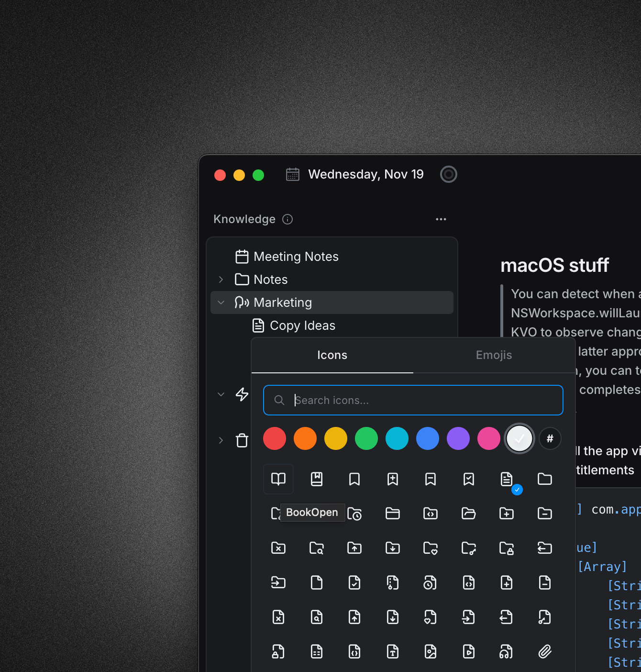Click the record circle icon beside date
This screenshot has height=672, width=641.
[448, 174]
